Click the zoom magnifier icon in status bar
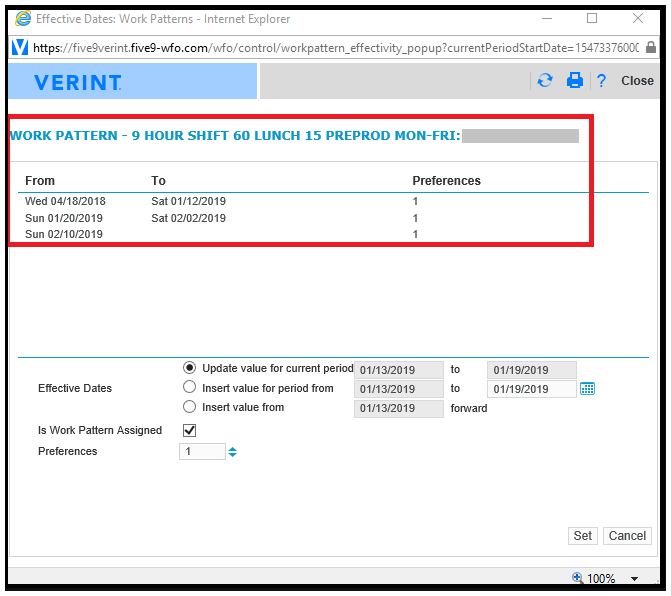 click(x=577, y=578)
